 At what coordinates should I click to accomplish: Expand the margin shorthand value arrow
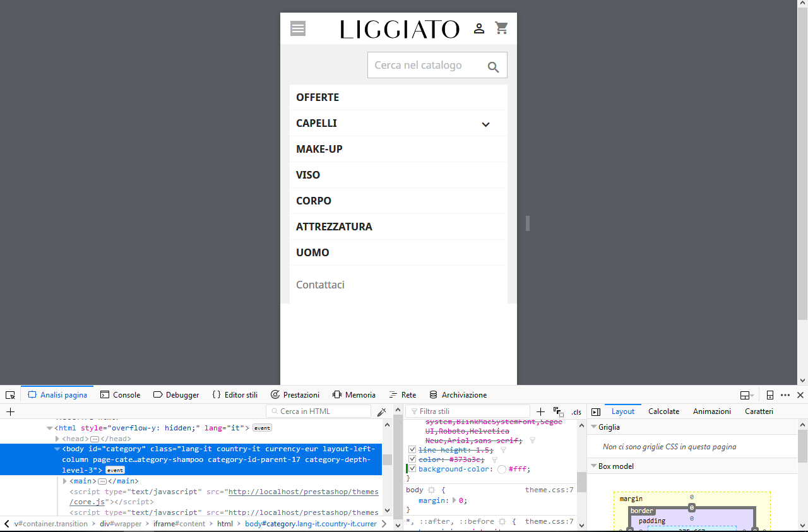click(455, 500)
